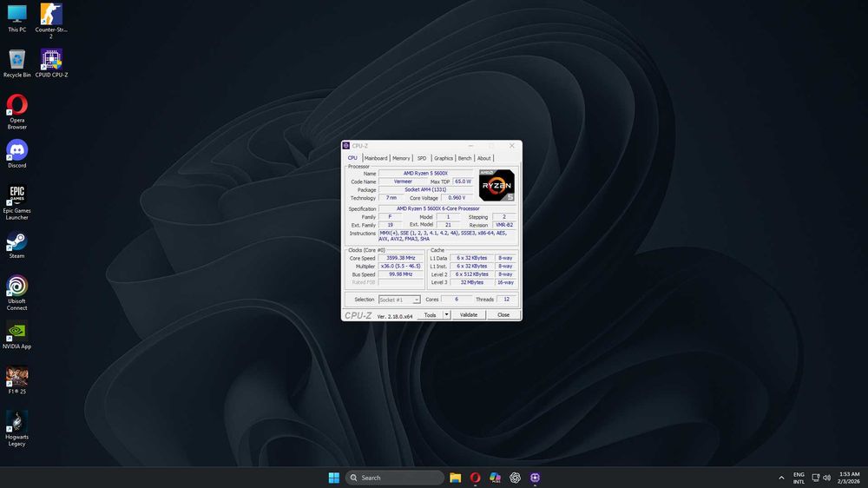The height and width of the screenshot is (488, 868).
Task: Select the Discord desktop icon
Action: 16,154
